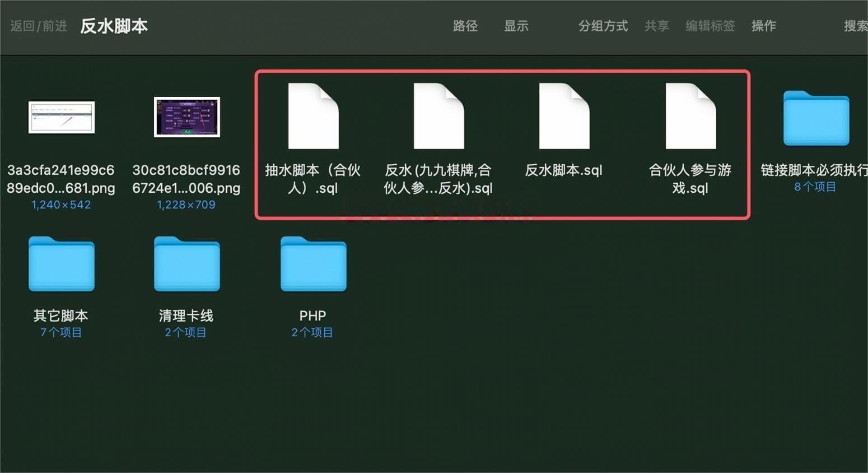Click the 共享 share toolbar item
The height and width of the screenshot is (473, 868).
[x=656, y=26]
